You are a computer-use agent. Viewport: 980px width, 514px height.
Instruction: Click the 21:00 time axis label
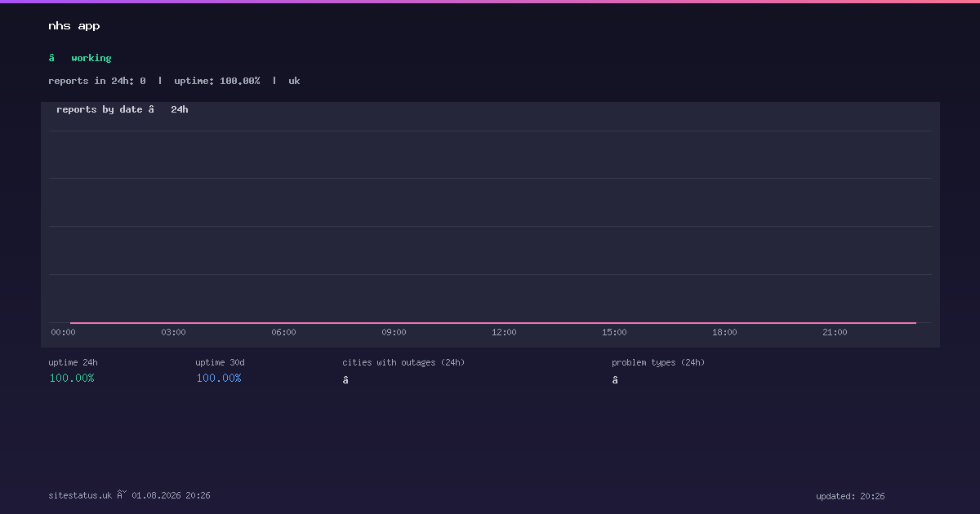pos(835,332)
